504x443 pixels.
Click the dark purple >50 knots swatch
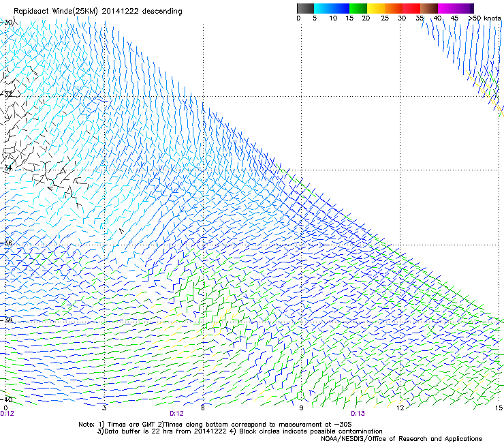pos(471,8)
